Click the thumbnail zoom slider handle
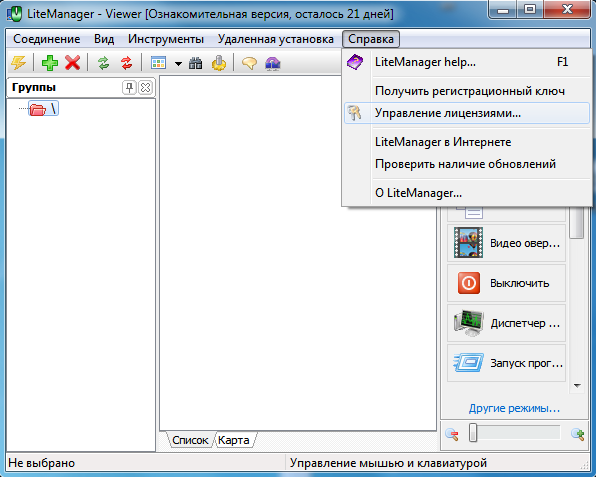596x477 pixels. tap(473, 433)
